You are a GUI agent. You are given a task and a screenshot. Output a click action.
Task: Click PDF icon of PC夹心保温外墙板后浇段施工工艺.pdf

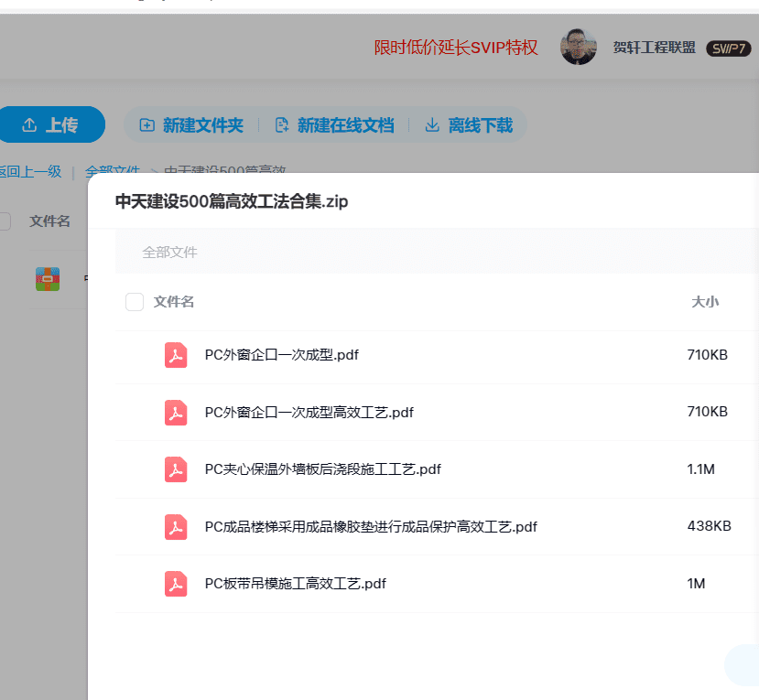(x=176, y=469)
